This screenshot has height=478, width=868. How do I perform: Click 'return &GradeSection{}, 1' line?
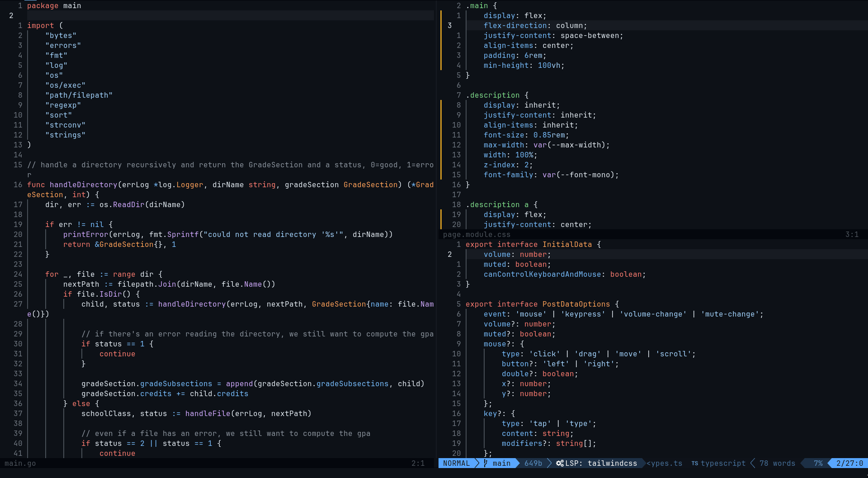[x=119, y=244]
